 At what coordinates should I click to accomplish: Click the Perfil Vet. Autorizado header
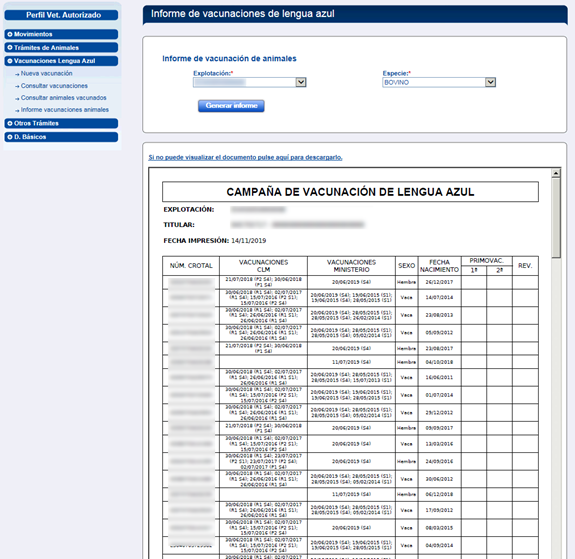61,15
